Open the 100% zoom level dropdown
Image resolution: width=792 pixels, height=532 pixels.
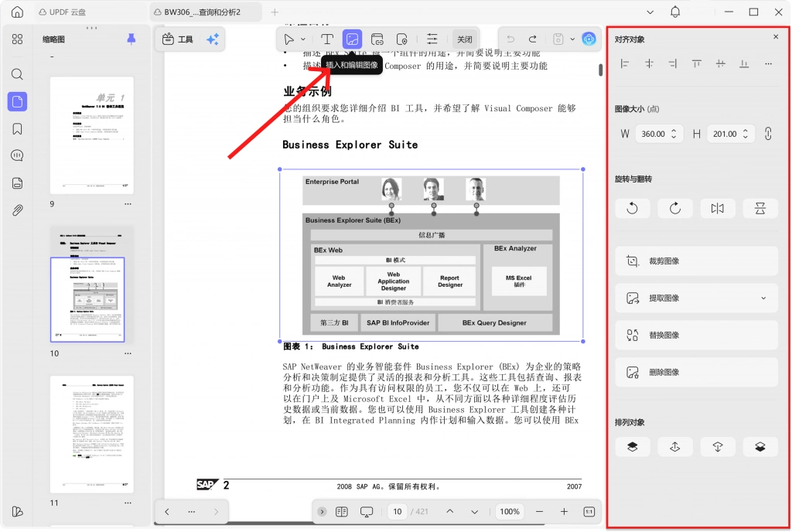[x=510, y=512]
